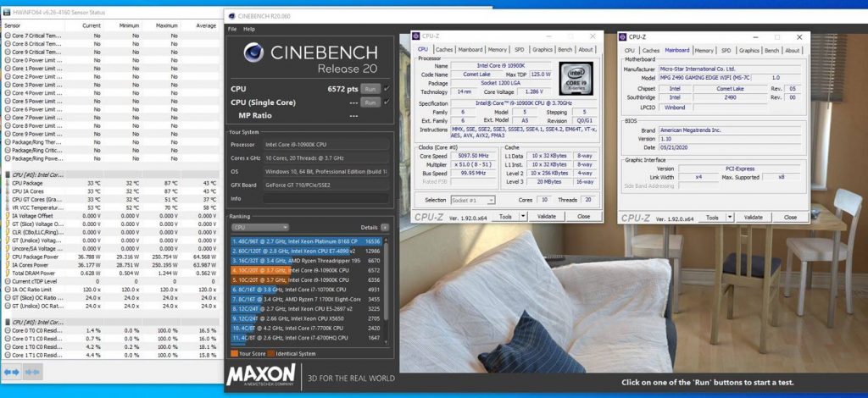Open Bench tab in CPU-Z processor window
Screen dimensions: 868x398
[x=565, y=50]
